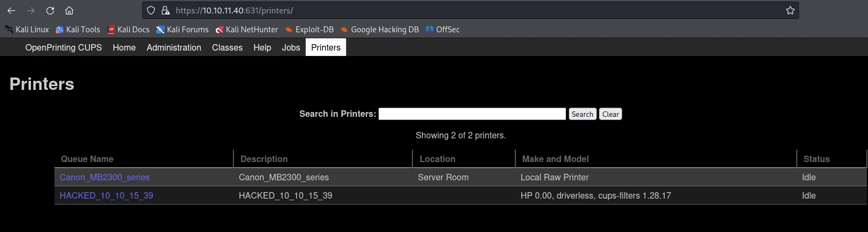
Task: Click the browser back arrow
Action: [x=11, y=10]
